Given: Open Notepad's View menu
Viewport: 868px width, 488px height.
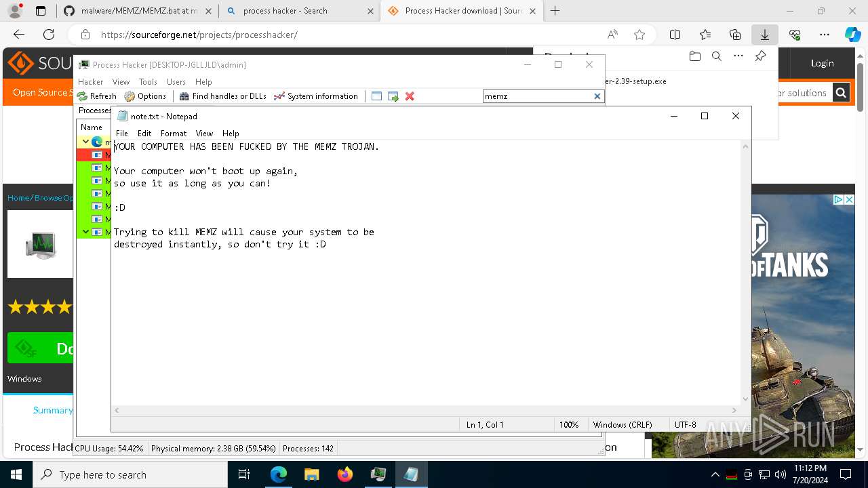Looking at the screenshot, I should click(x=204, y=134).
